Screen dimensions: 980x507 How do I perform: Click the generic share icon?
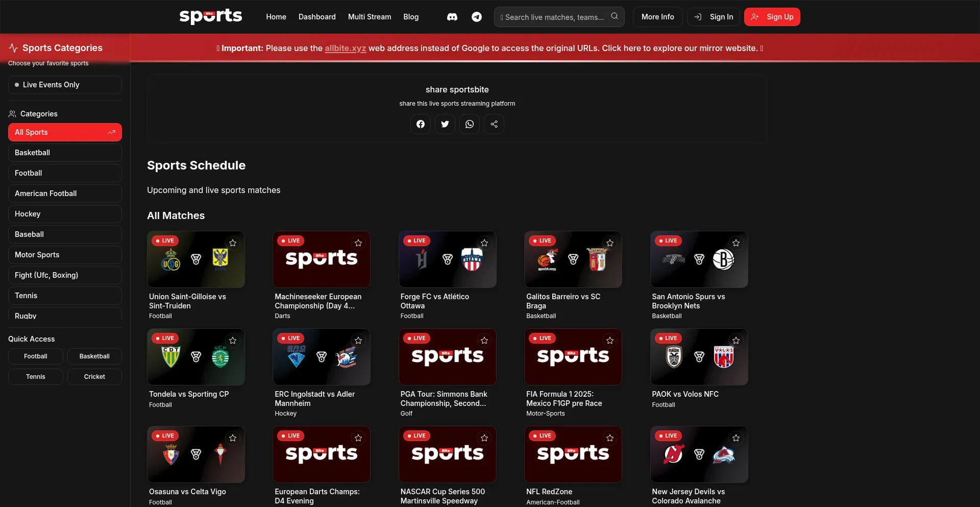click(x=494, y=124)
